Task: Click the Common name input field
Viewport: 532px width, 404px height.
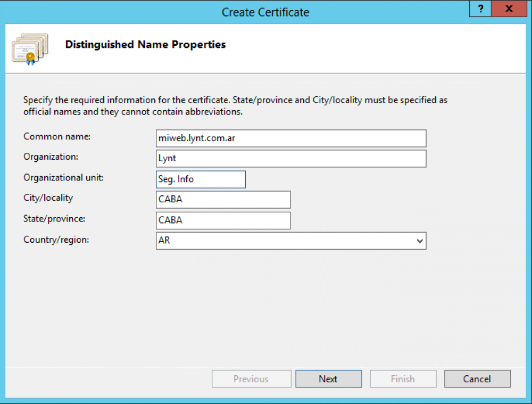Action: (290, 138)
